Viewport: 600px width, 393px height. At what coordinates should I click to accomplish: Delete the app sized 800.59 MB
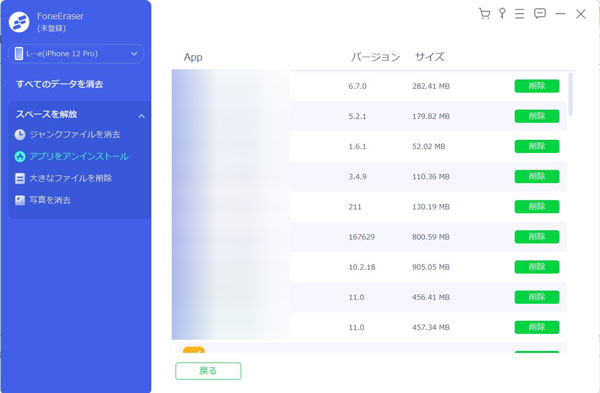click(x=537, y=237)
